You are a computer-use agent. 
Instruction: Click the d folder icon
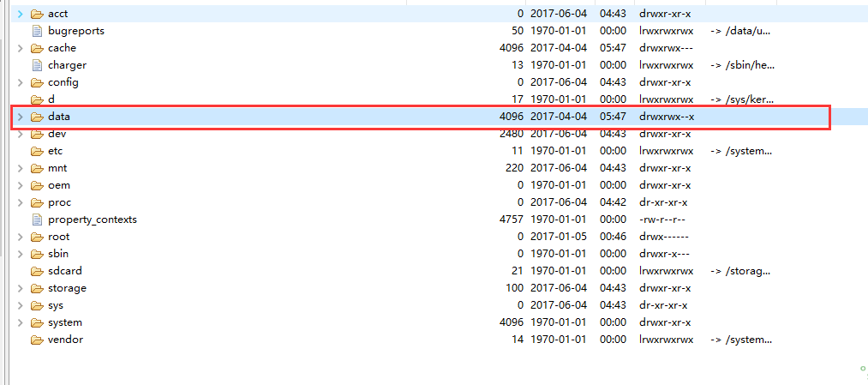[x=37, y=99]
